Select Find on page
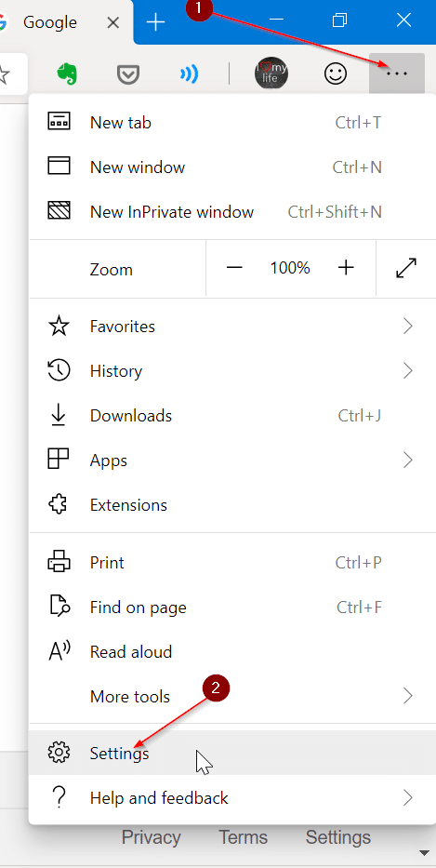Image resolution: width=436 pixels, height=868 pixels. (x=232, y=608)
